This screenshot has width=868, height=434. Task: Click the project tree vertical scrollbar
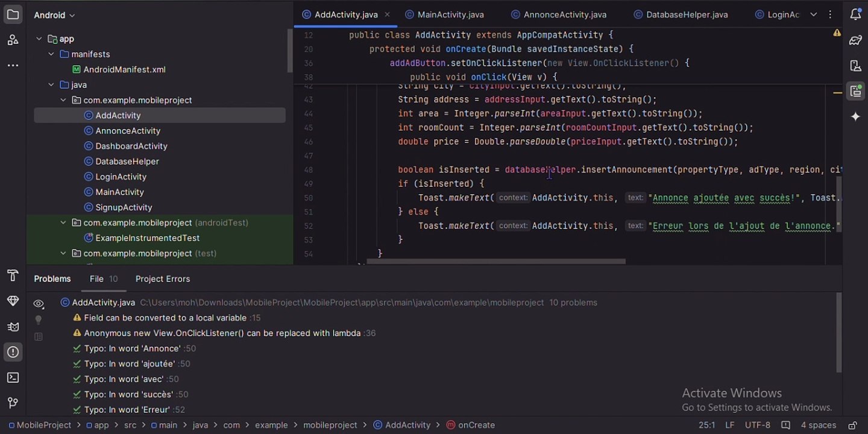click(x=290, y=51)
